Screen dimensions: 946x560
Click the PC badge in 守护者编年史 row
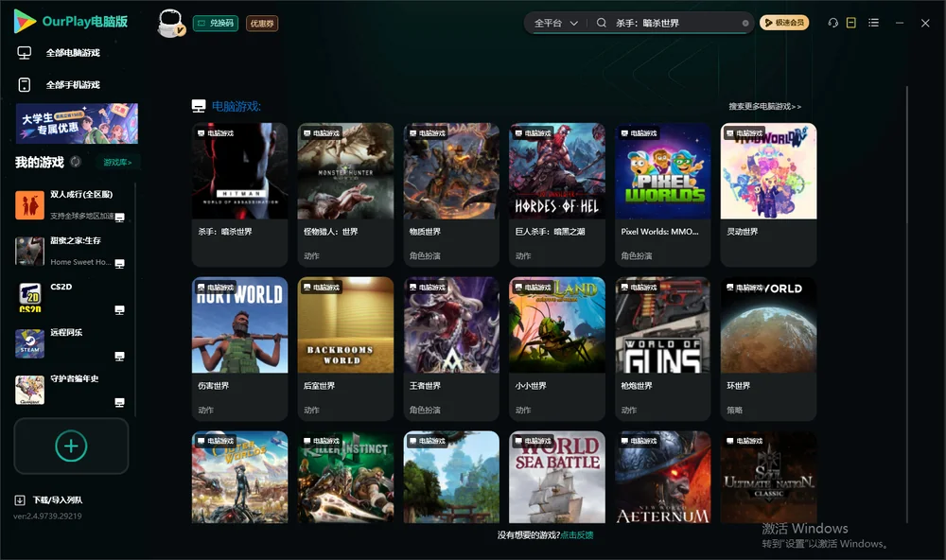(x=119, y=403)
